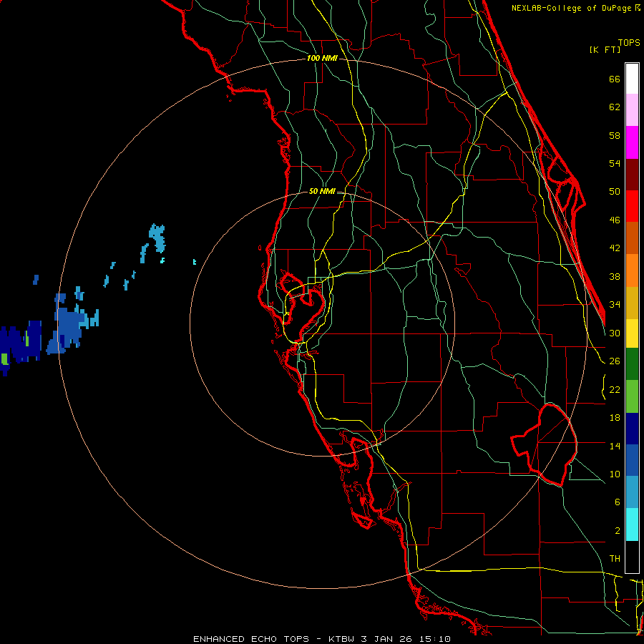
Task: Click the 66 legend value
Action: (x=615, y=79)
